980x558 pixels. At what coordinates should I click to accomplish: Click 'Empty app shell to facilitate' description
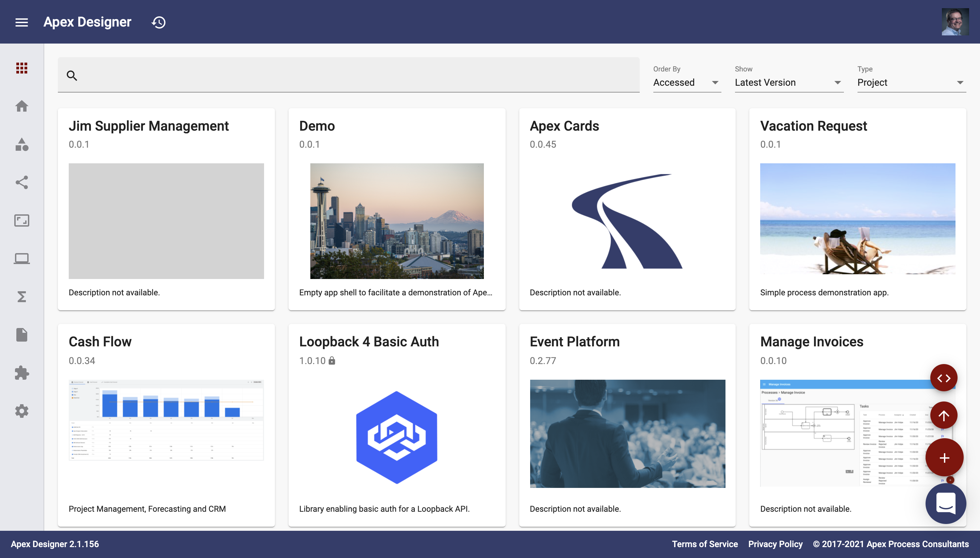point(395,292)
